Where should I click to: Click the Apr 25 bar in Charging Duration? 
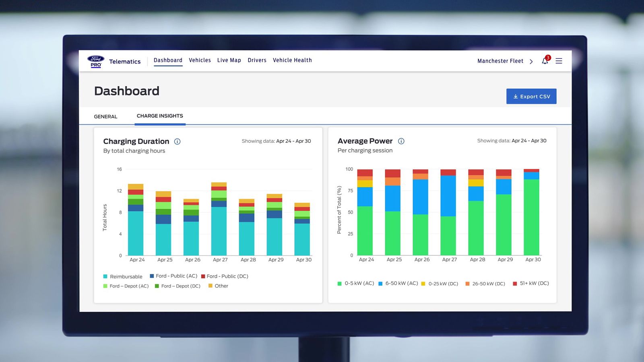tap(163, 223)
